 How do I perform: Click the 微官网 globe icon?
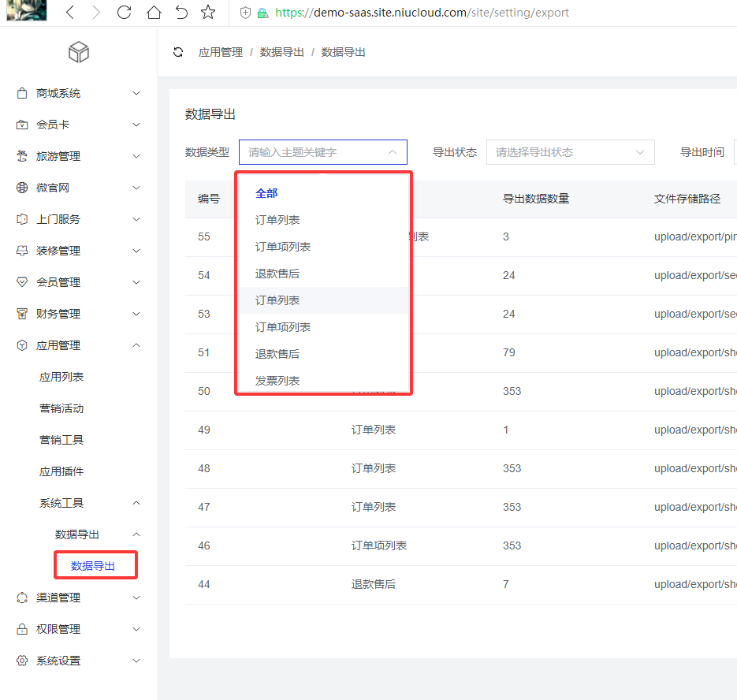[22, 188]
